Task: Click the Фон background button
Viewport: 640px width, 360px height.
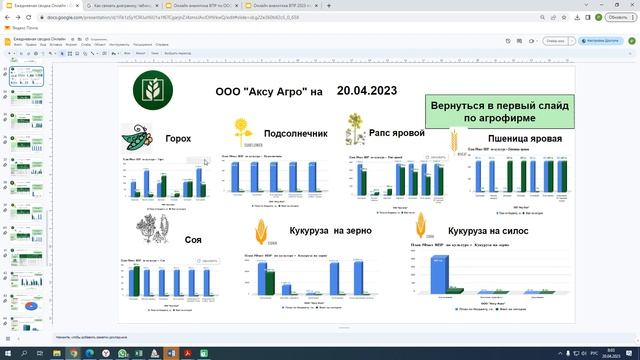Action: click(x=127, y=53)
